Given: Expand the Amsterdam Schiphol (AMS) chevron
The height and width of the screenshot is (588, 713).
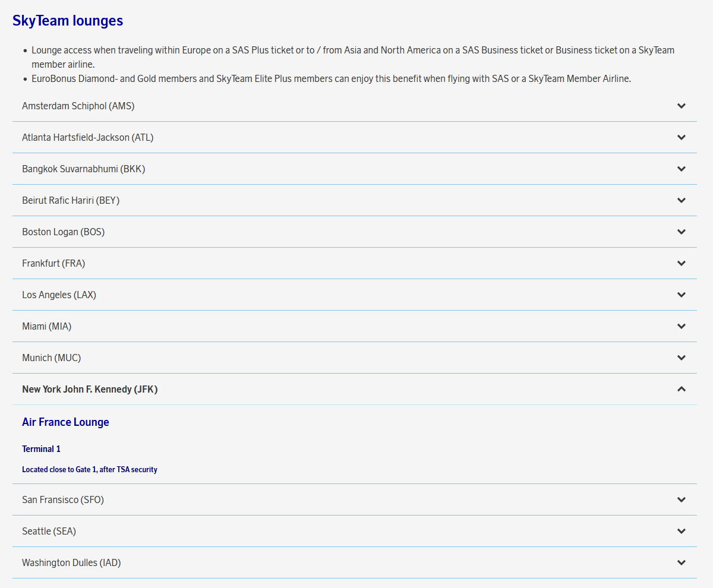Looking at the screenshot, I should [681, 106].
